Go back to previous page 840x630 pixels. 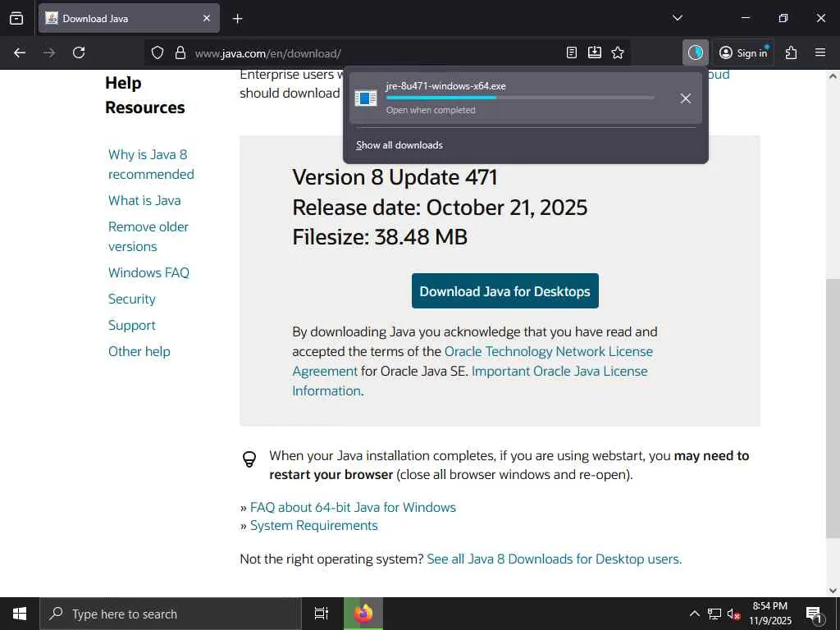click(x=20, y=52)
